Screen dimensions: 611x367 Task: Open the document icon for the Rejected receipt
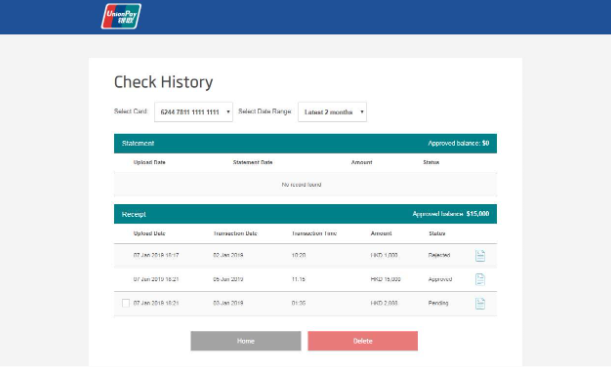pos(480,256)
